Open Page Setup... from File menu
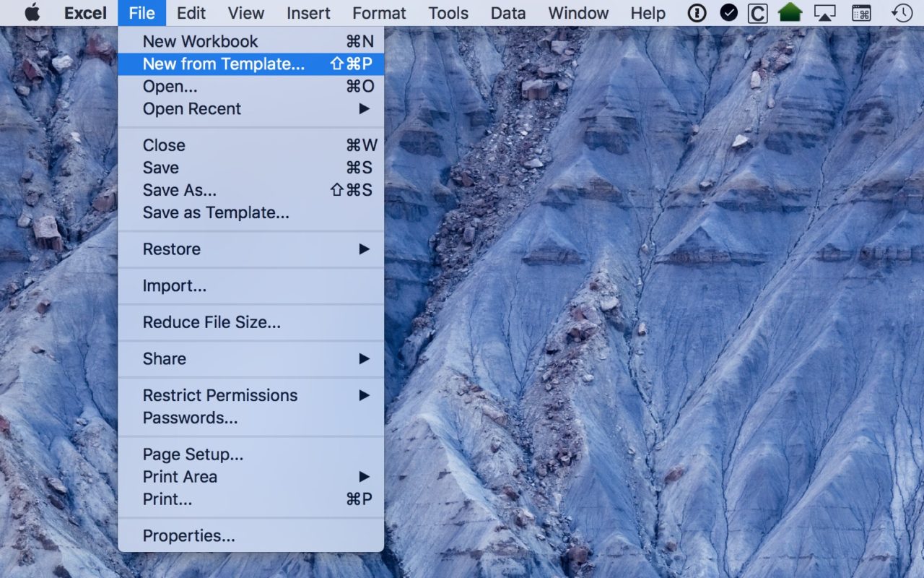This screenshot has height=578, width=924. tap(251, 454)
